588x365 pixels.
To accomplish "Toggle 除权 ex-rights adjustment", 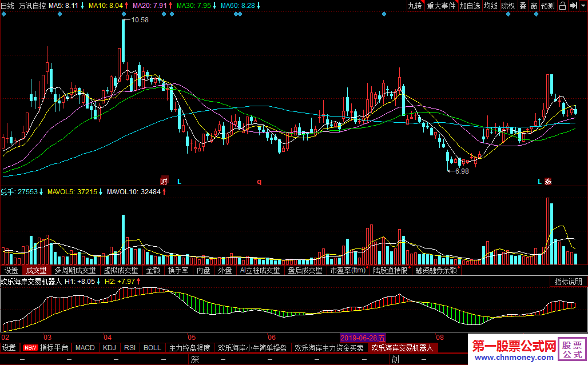I will (508, 6).
